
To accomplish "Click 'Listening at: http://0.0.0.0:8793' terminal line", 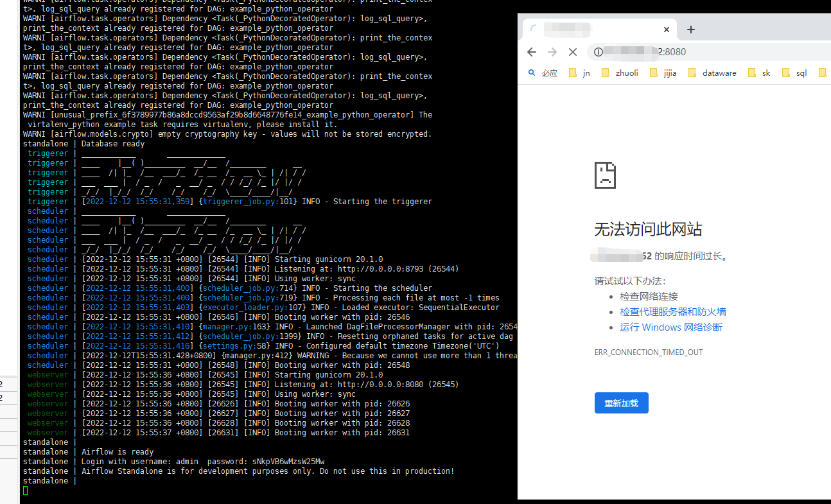I will (270, 269).
